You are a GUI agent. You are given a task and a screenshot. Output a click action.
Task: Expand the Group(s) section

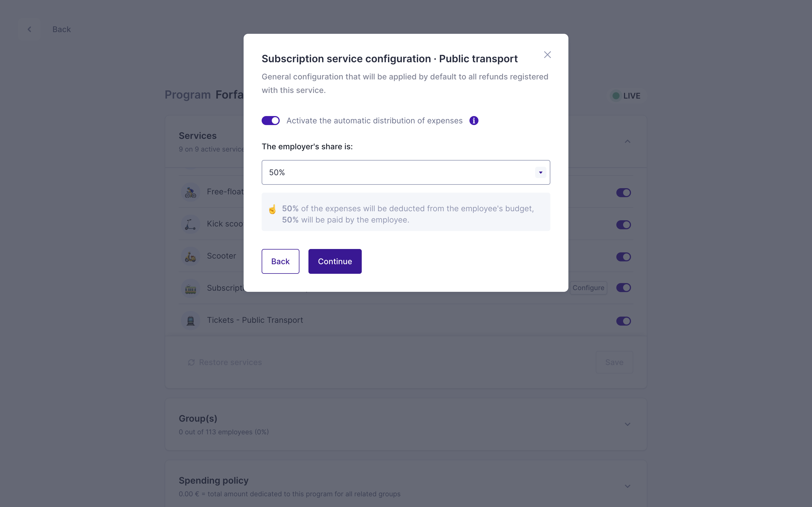click(x=627, y=424)
